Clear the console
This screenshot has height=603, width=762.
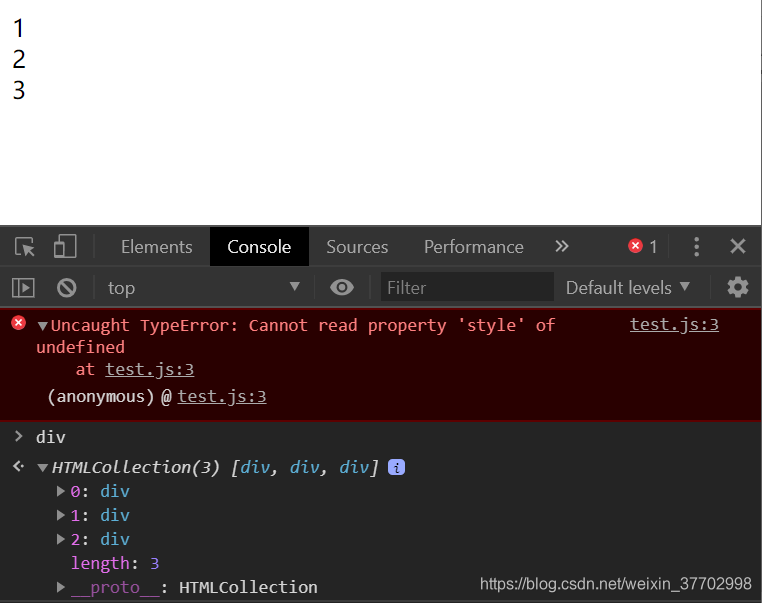pos(67,288)
